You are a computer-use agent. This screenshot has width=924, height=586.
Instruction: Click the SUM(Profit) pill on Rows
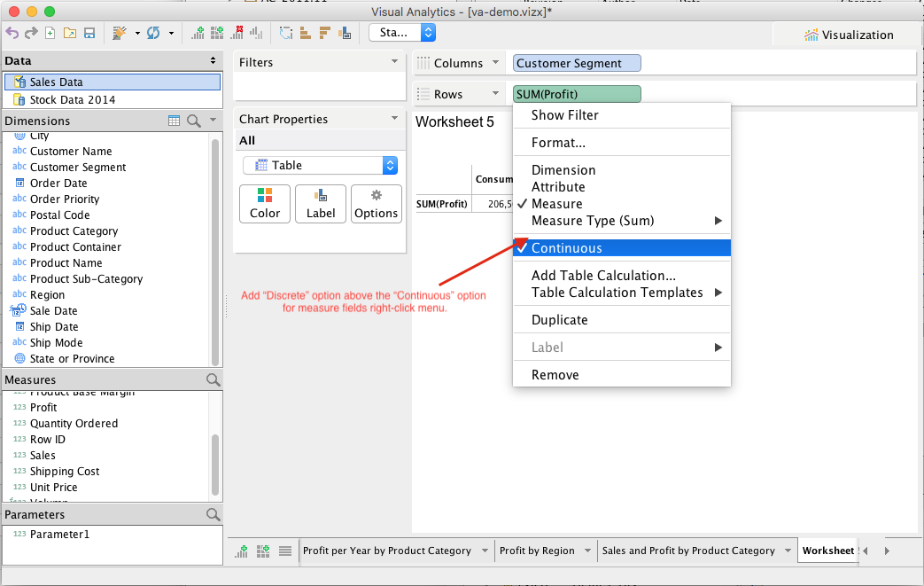pos(577,94)
